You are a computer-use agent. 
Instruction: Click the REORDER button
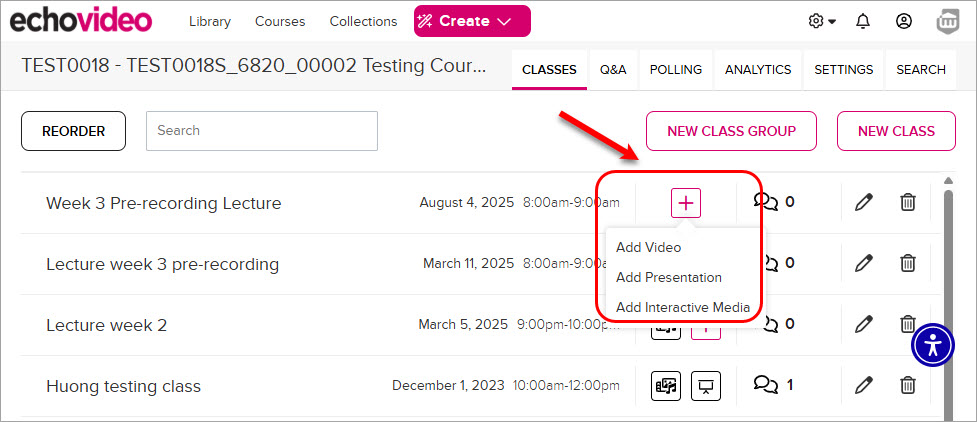(x=74, y=131)
